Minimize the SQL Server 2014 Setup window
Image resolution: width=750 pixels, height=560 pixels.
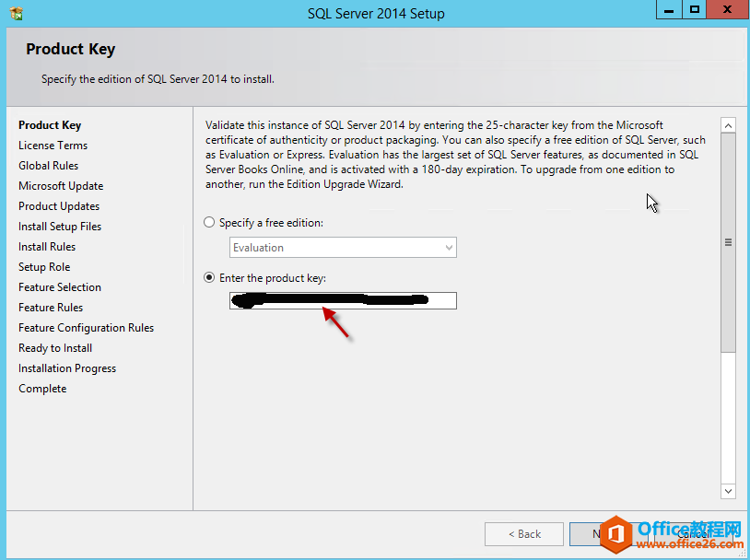[669, 9]
